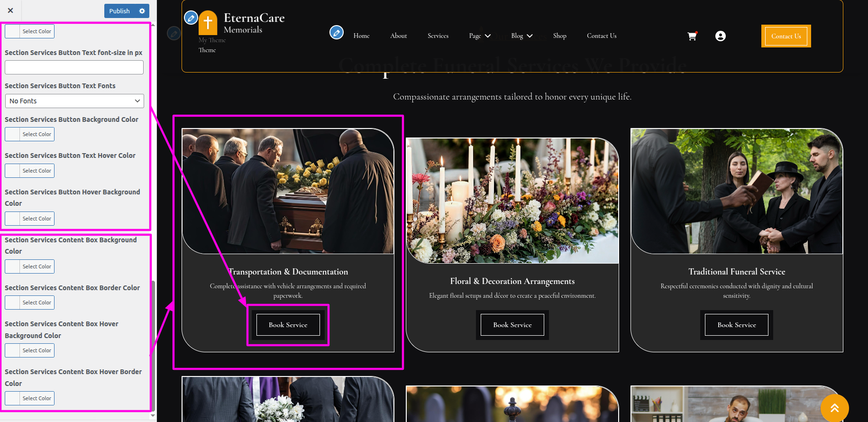Open publish settings gear icon
Screen dimensions: 868x422
142,11
